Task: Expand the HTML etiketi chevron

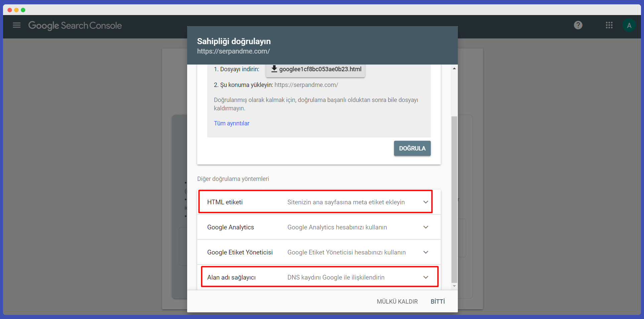Action: tap(426, 202)
